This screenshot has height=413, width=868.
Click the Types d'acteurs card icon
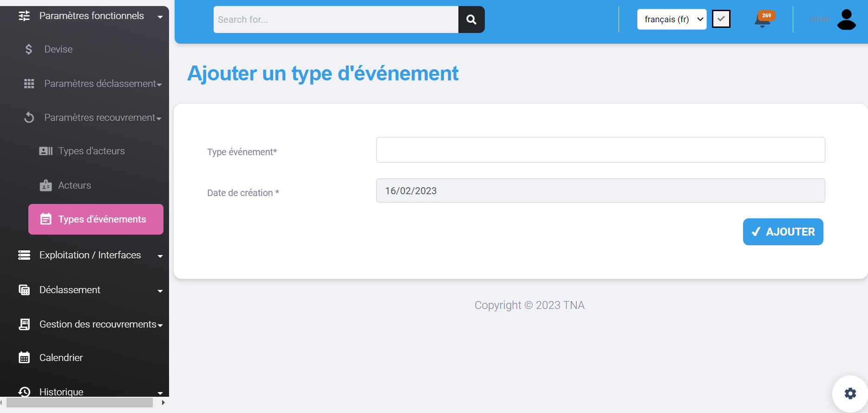tap(46, 151)
